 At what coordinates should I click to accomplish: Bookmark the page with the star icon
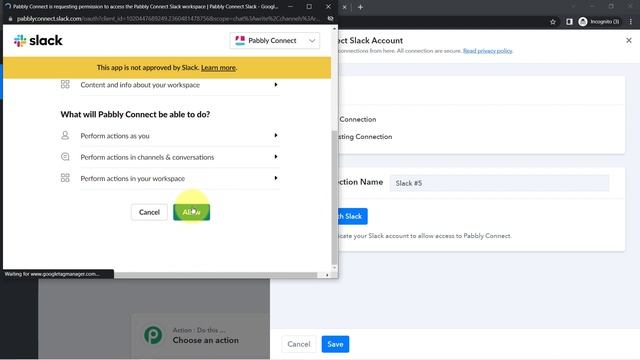click(x=553, y=22)
